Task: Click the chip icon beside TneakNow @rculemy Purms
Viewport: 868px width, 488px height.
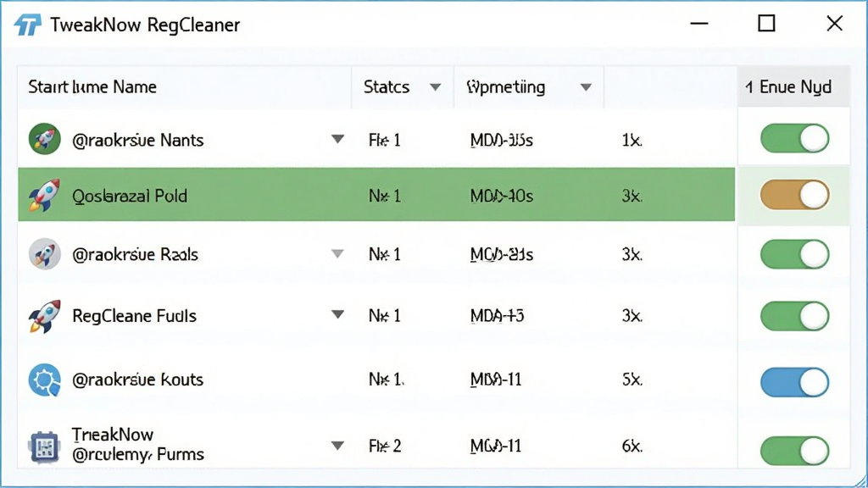Action: click(x=44, y=446)
